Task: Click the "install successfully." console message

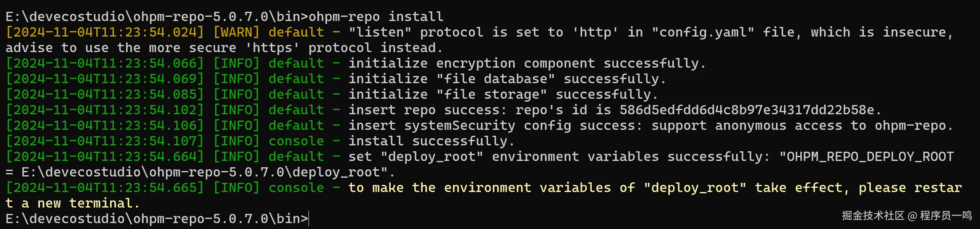Action: click(x=431, y=141)
